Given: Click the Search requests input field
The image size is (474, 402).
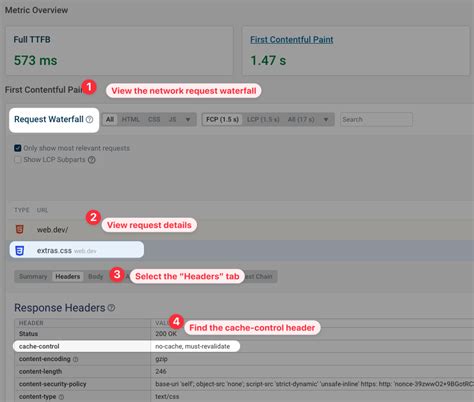Looking at the screenshot, I should coord(376,119).
